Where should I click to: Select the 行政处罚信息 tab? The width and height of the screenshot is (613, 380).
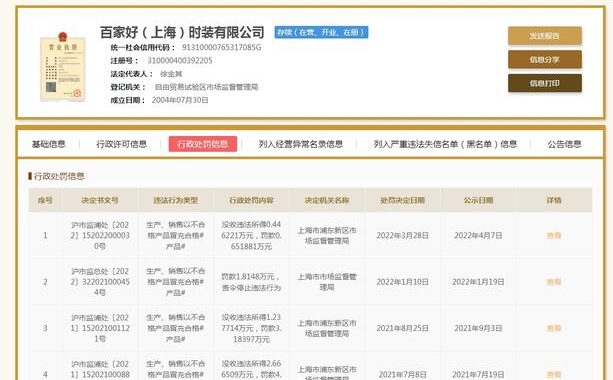tap(203, 144)
